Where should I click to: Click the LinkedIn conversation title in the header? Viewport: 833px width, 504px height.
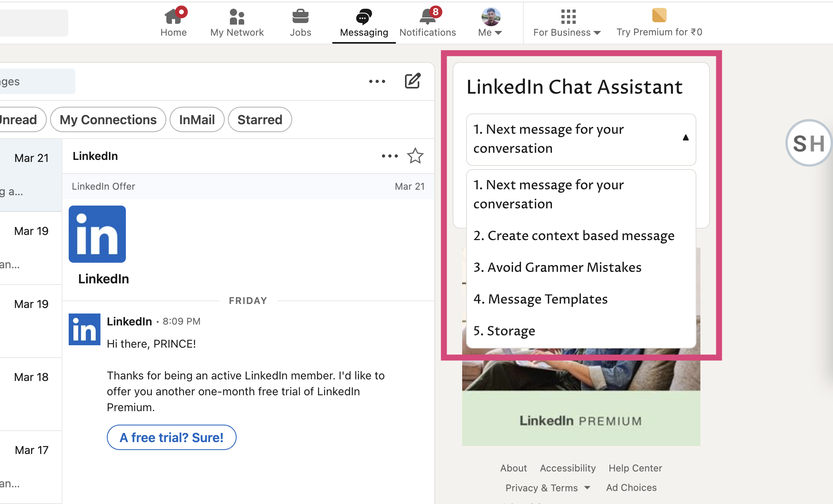pyautogui.click(x=95, y=156)
